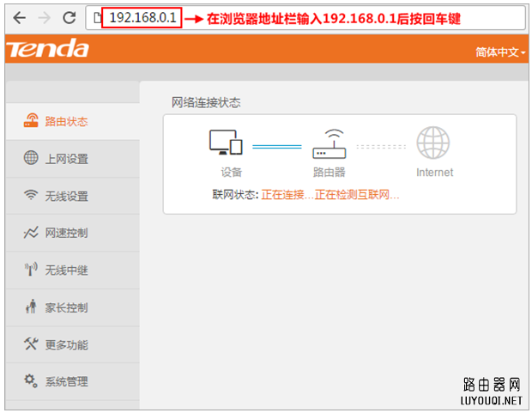This screenshot has height=413, width=532.
Task: Open the 简体中文 language dropdown
Action: [x=500, y=52]
